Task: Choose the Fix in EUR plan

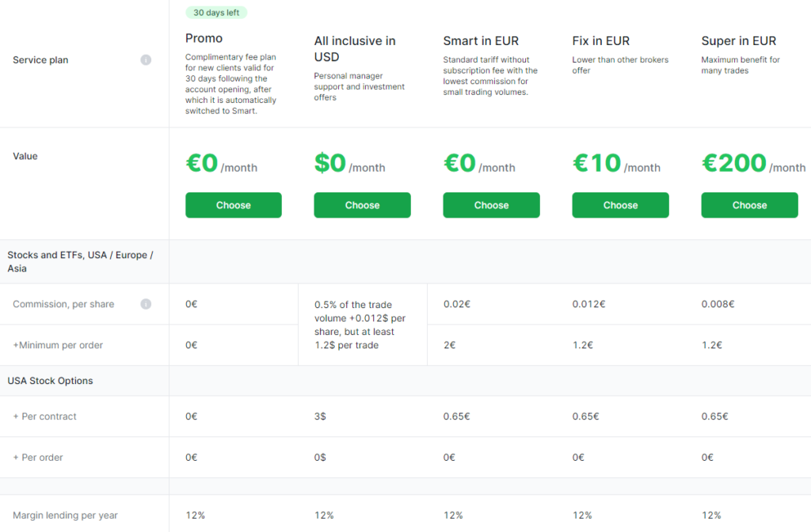Action: tap(620, 204)
